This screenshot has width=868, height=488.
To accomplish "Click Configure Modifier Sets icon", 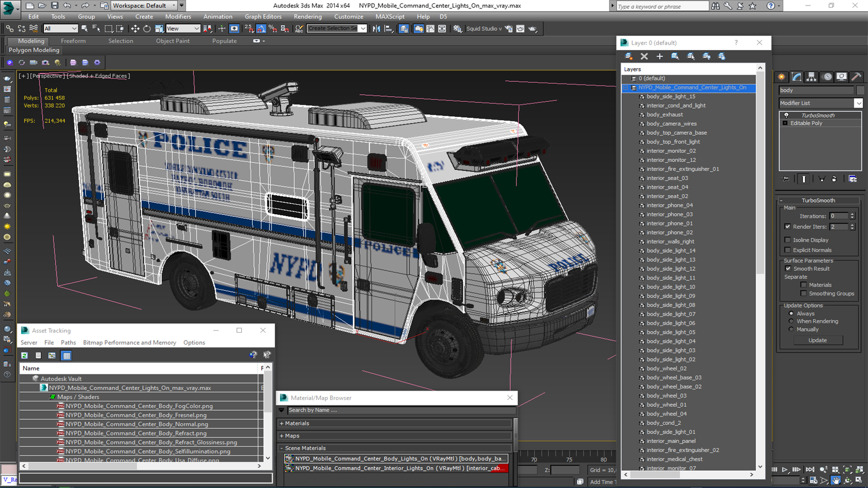I will click(x=853, y=179).
